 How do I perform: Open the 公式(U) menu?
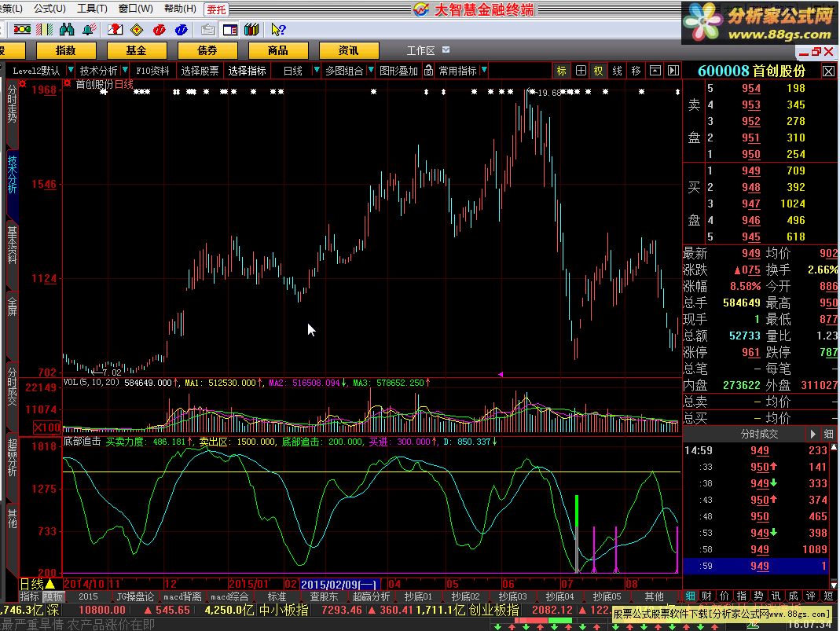50,9
